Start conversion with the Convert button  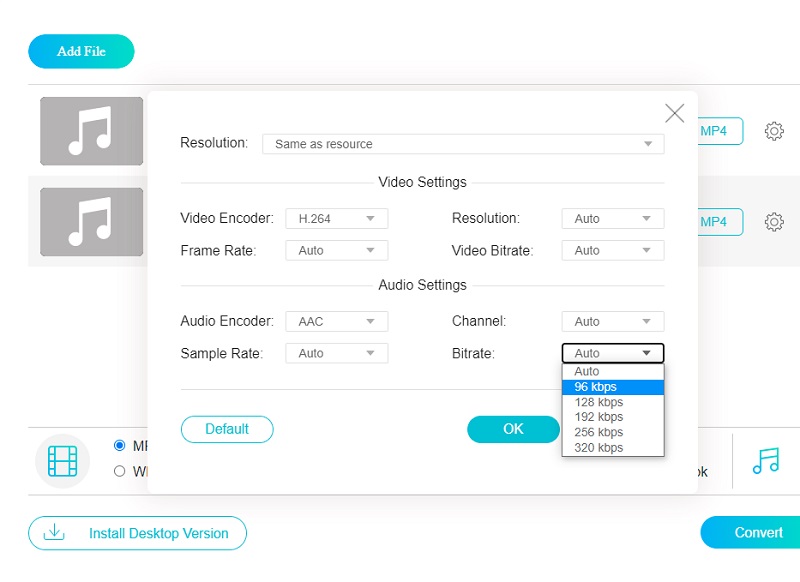click(758, 533)
